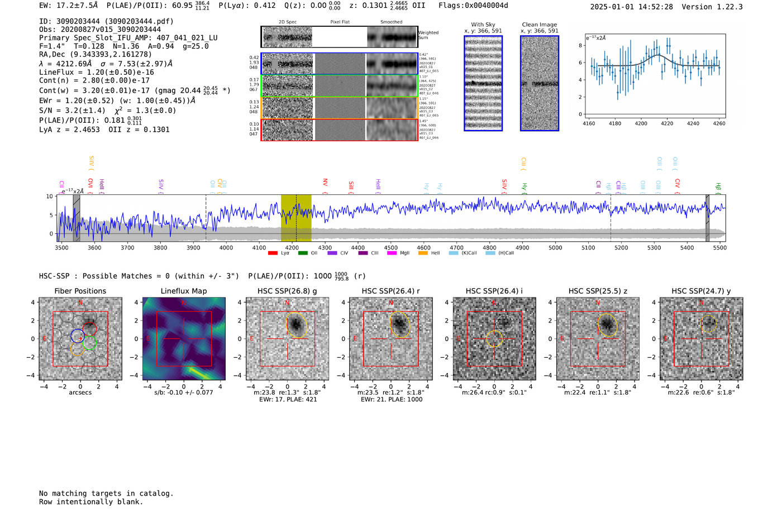The width and height of the screenshot is (782, 532).
Task: Open the Fiber Positions image
Action: [80, 339]
